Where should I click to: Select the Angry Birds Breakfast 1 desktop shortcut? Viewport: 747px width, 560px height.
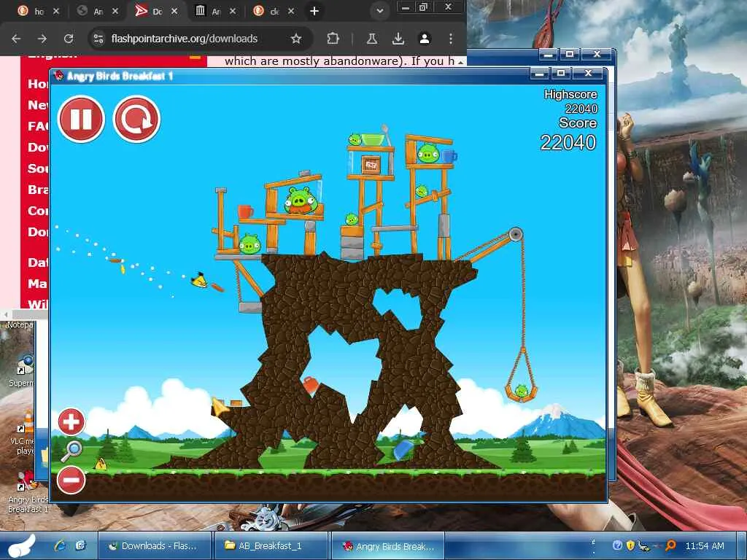tap(28, 492)
